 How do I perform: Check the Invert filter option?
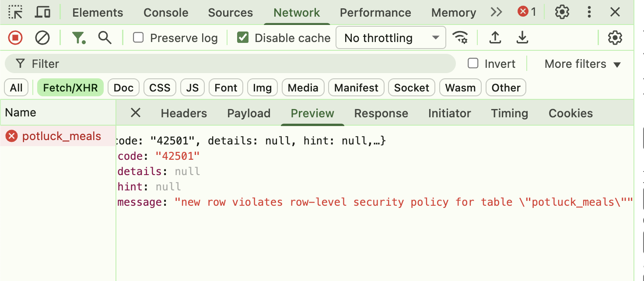click(473, 63)
